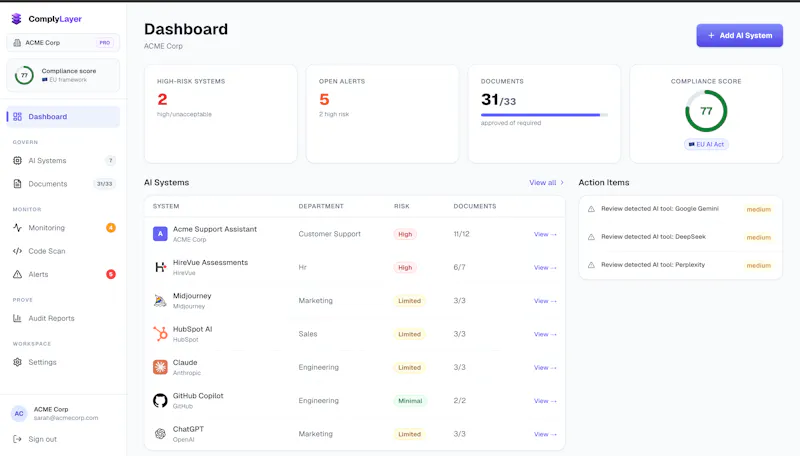Click the Code Scan brackets icon
Viewport: 800px width, 456px height.
click(17, 251)
